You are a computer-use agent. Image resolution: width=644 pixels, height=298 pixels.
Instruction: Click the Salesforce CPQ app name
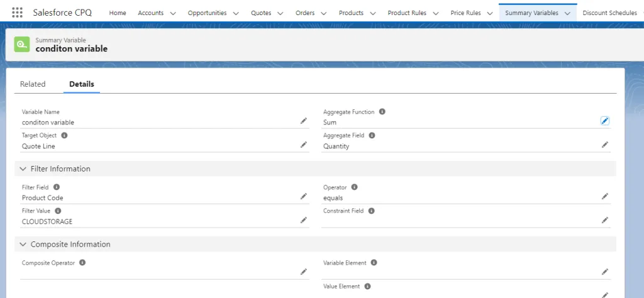coord(61,13)
